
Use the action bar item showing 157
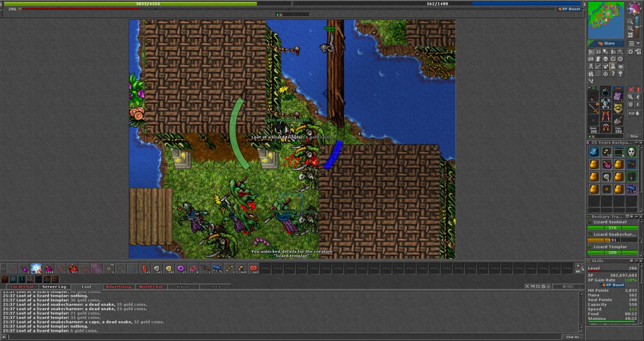tap(73, 269)
